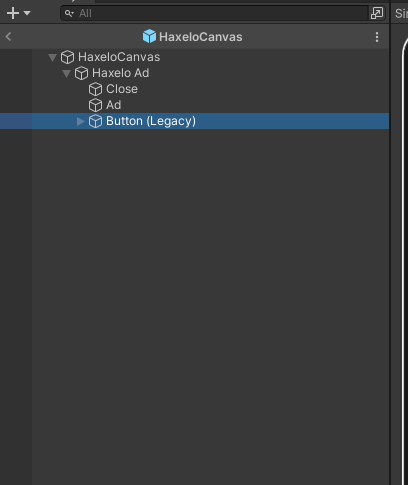
Task: Click the HaxeloCanvas prefab header title
Action: pyautogui.click(x=201, y=37)
